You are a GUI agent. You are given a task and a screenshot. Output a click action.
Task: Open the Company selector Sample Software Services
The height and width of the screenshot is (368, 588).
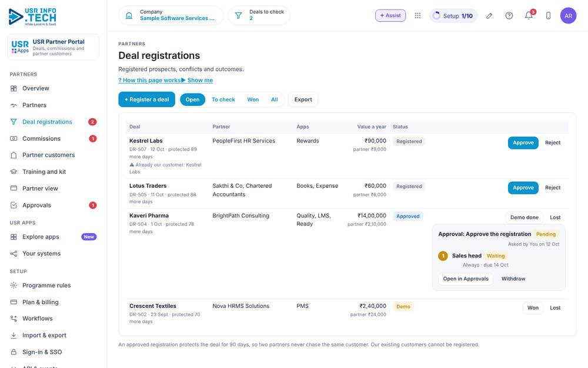click(171, 15)
